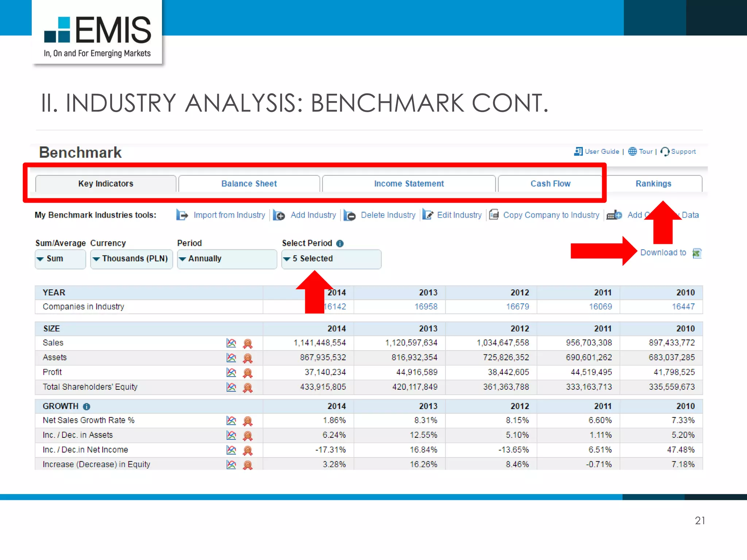Open ranking badge for Total Shareholders' Equity
Screen dimensions: 747x560
tap(248, 387)
